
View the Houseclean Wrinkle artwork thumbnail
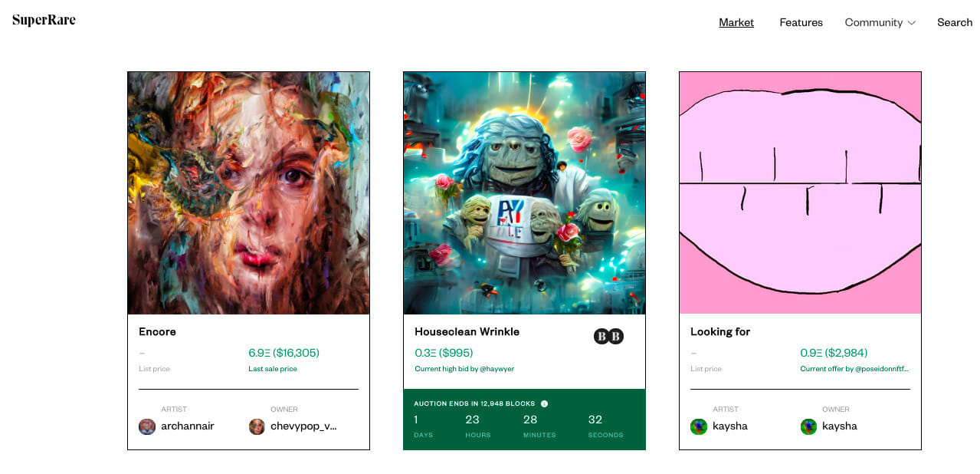[524, 193]
